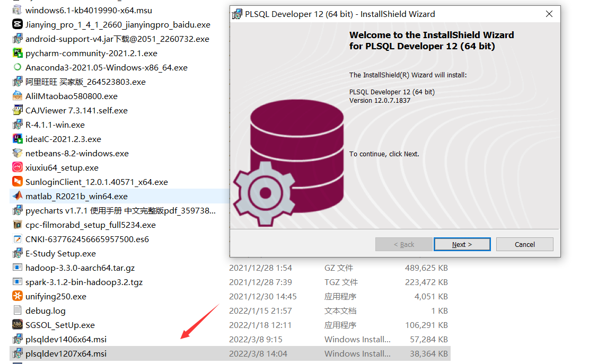The height and width of the screenshot is (364, 589).
Task: Click the ideaIC-2021.2.3.exe IntelliJ icon
Action: coord(17,138)
